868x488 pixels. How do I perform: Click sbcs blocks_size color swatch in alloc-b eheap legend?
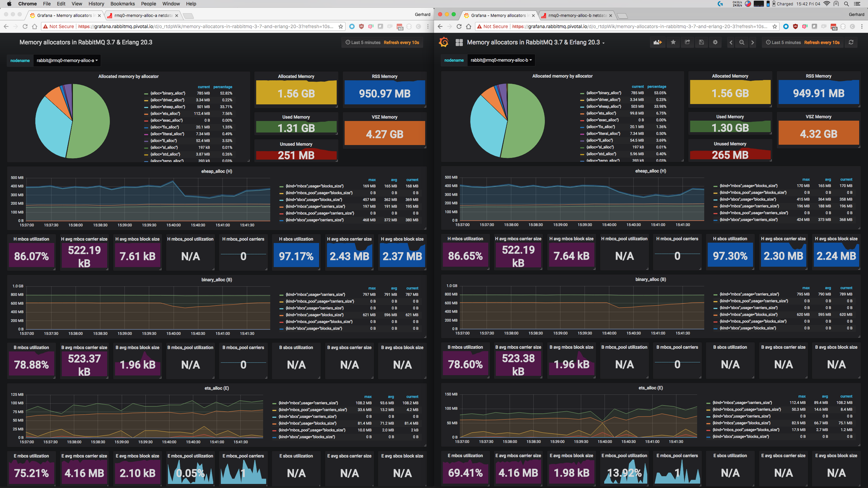click(x=715, y=200)
